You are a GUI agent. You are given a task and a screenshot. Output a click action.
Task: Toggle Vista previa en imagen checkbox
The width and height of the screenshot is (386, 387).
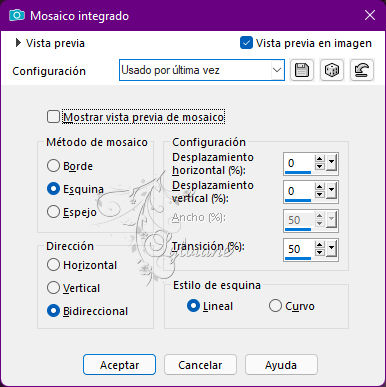point(246,43)
